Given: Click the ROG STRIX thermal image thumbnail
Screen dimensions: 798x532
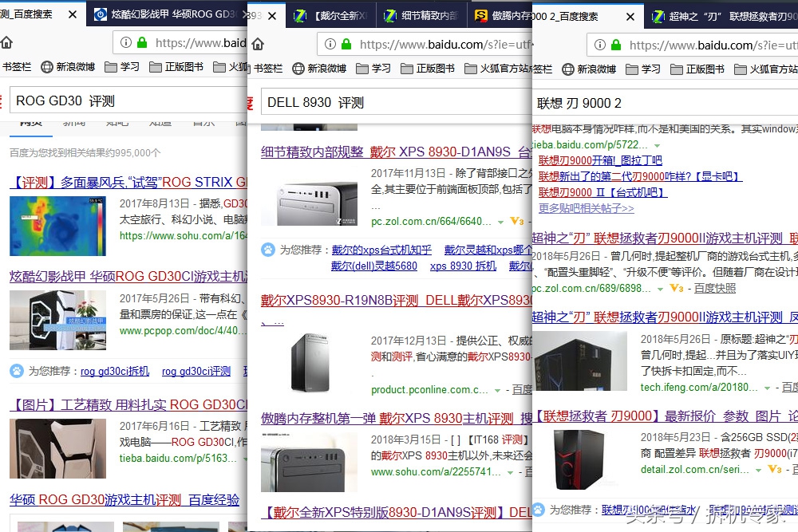Looking at the screenshot, I should [x=57, y=223].
